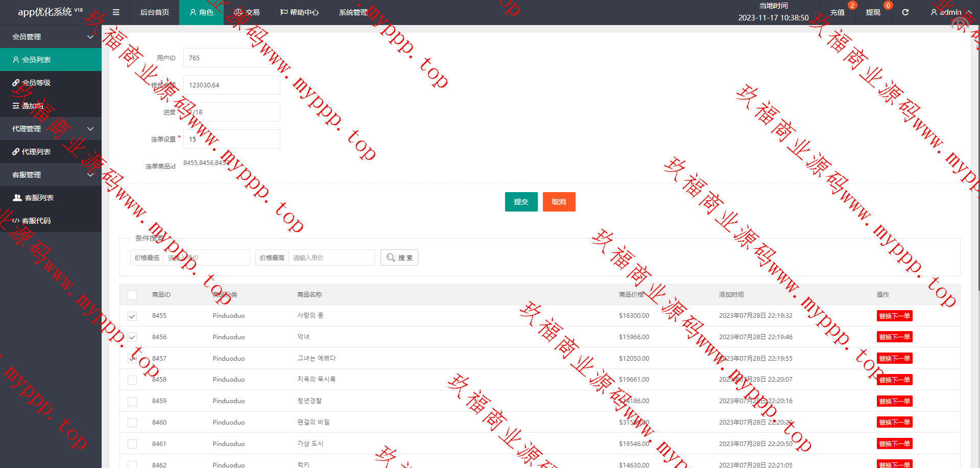
Task: Uncheck the checkbox for product 8455
Action: (x=132, y=316)
